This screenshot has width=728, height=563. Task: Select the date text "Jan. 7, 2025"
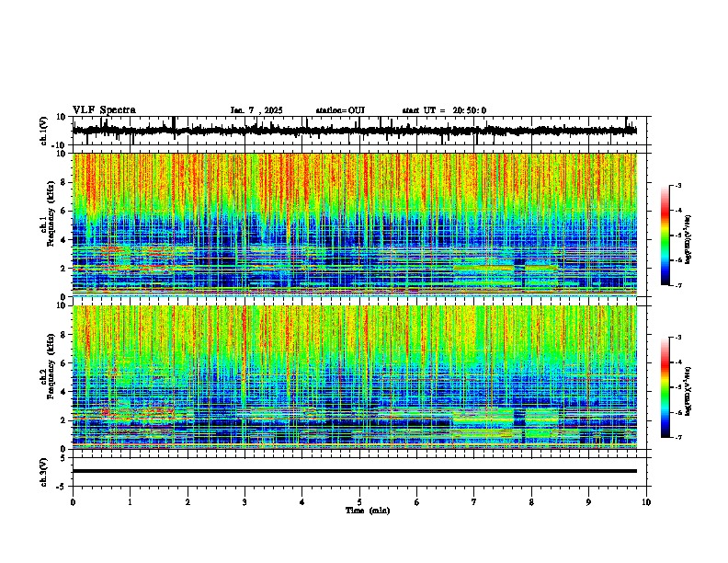pyautogui.click(x=256, y=110)
